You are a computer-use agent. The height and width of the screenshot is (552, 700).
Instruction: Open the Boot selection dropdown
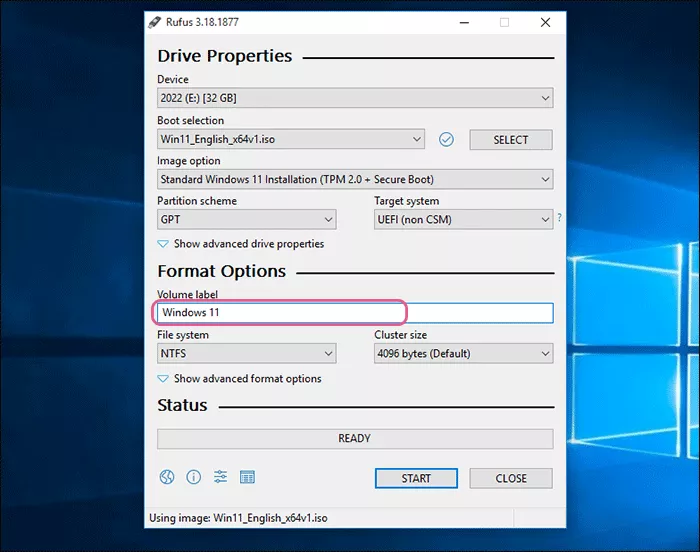291,139
